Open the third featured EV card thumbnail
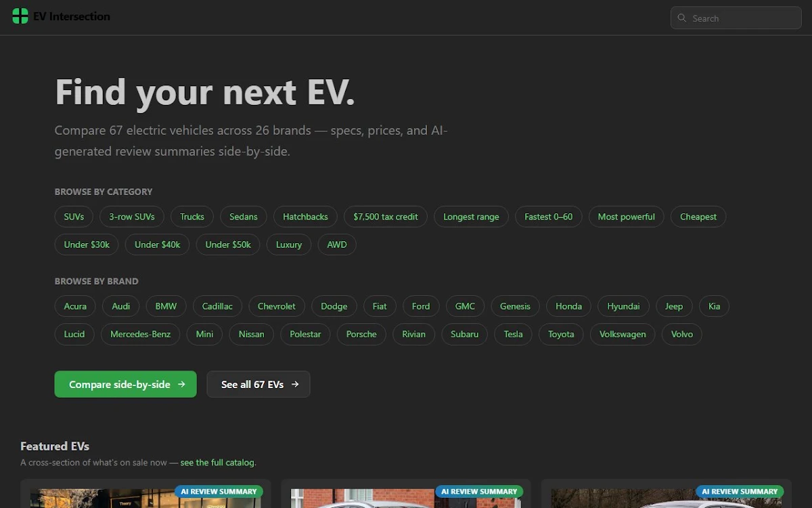Viewport: 812px width, 508px height. 667,499
